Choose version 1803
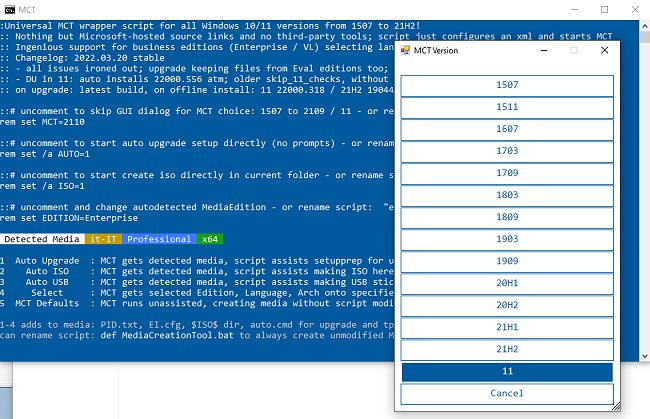 [507, 195]
